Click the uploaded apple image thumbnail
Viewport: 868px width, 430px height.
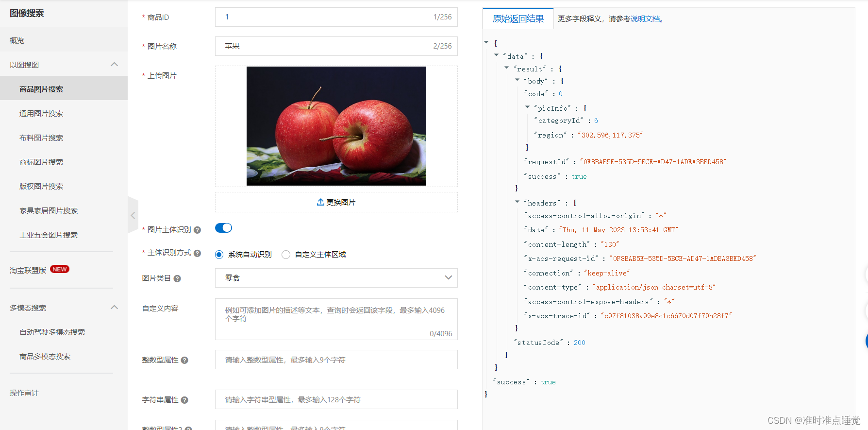click(x=336, y=126)
